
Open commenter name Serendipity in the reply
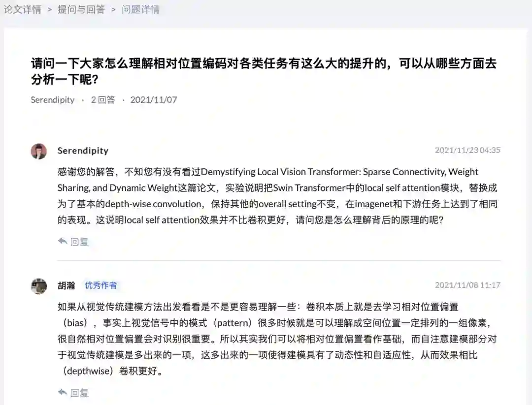pyautogui.click(x=83, y=151)
